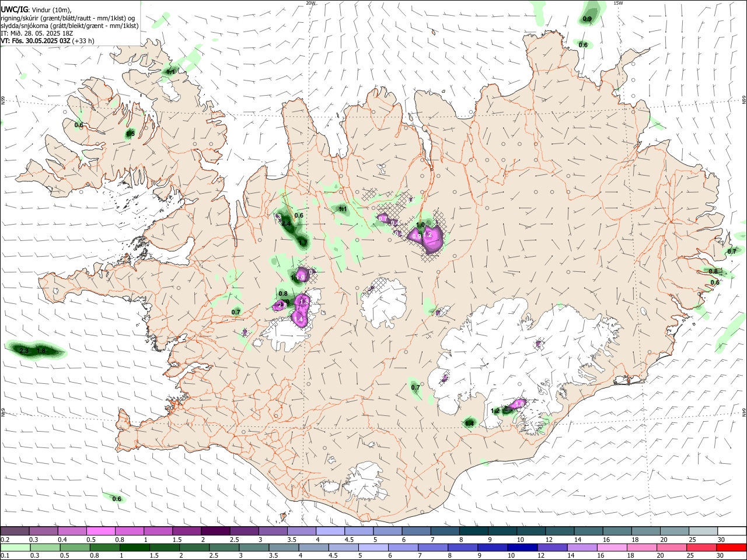Pick the palest green 0.1 swatch in the lower legend
The height and width of the screenshot is (560, 747).
pyautogui.click(x=15, y=547)
